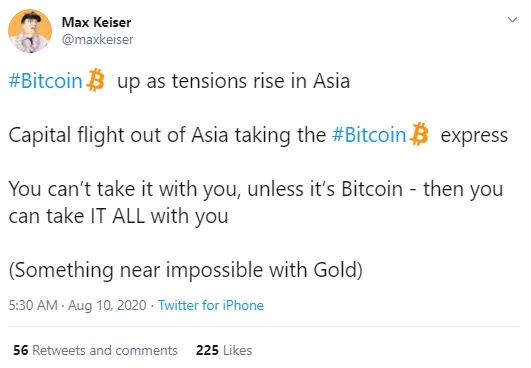This screenshot has height=368, width=531.
Task: Click the text 'up as tensions rise in Asia'
Action: click(x=233, y=82)
